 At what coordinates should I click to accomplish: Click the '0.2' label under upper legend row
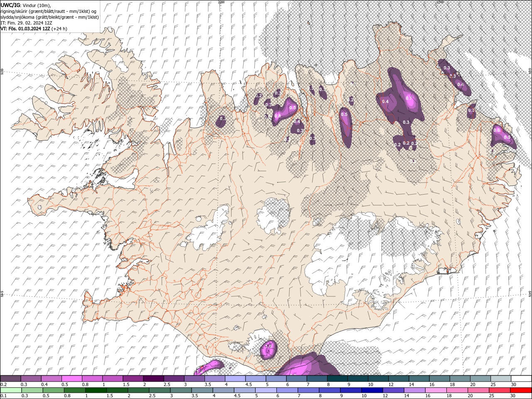[4, 384]
